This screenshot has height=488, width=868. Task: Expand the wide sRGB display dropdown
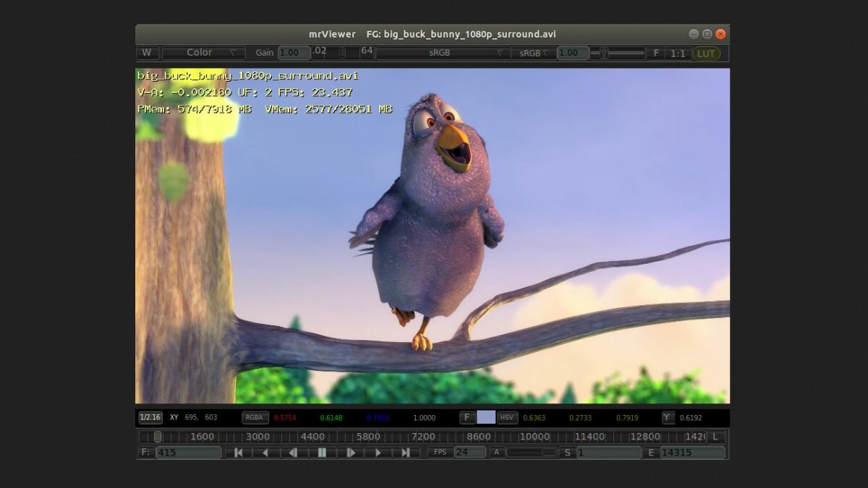click(x=443, y=53)
